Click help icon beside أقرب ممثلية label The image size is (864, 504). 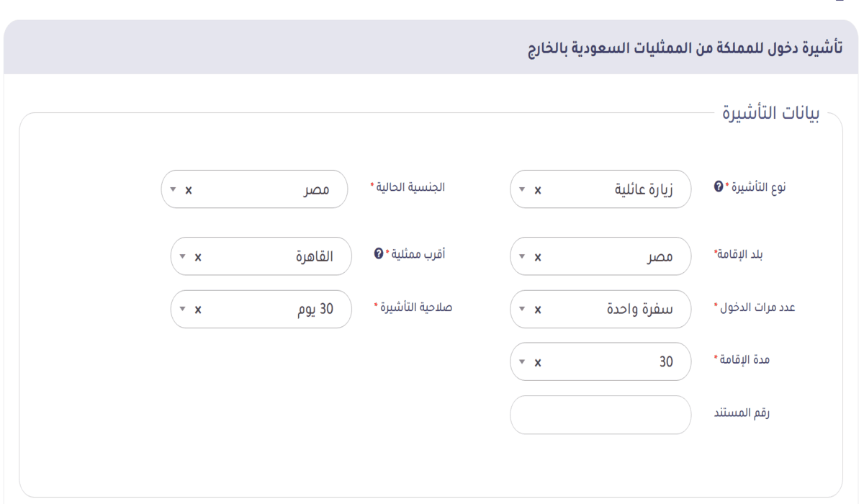click(379, 253)
